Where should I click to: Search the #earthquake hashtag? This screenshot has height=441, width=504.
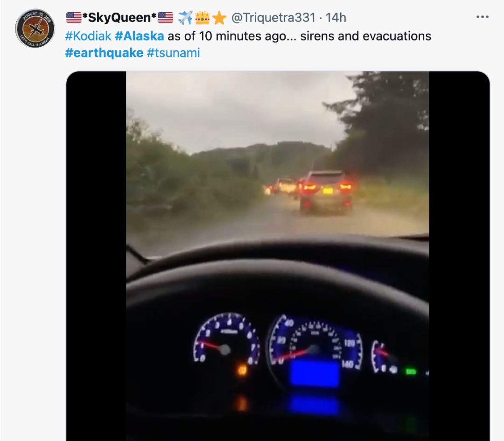[x=104, y=53]
